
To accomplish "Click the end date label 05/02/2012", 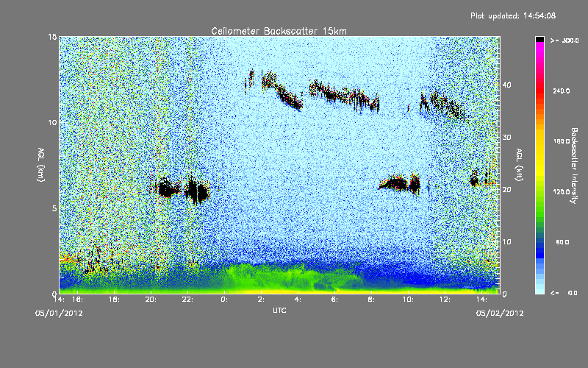I will (x=500, y=314).
